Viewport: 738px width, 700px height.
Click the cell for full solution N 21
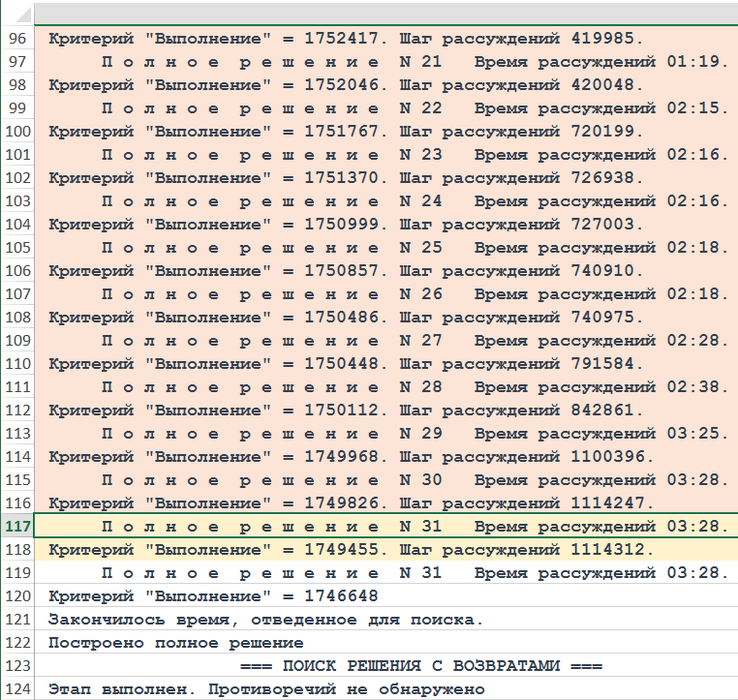[x=414, y=62]
